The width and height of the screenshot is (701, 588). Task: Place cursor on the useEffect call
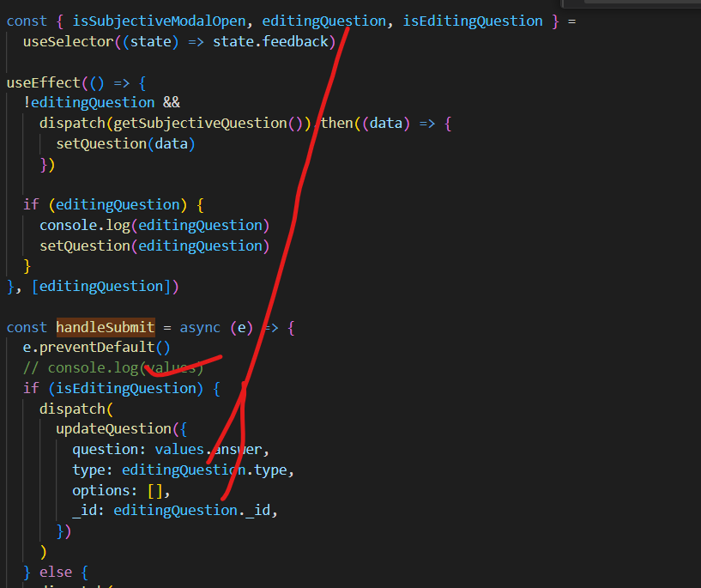click(43, 82)
